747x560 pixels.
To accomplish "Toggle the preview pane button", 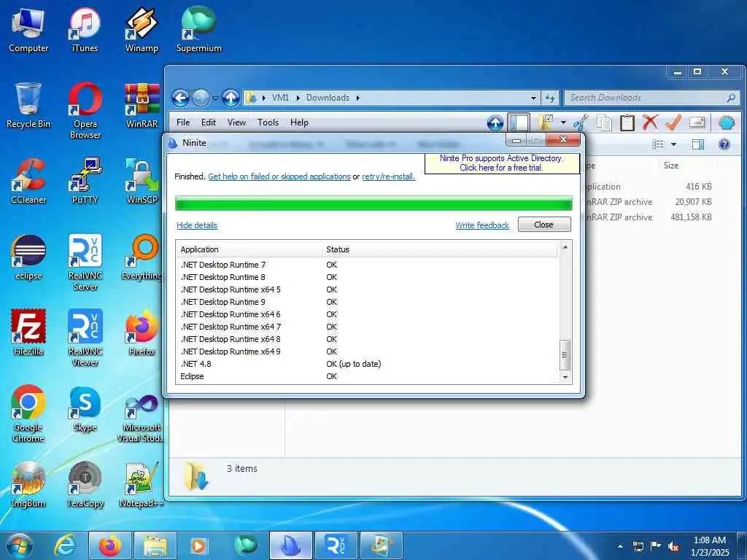I will click(x=698, y=144).
